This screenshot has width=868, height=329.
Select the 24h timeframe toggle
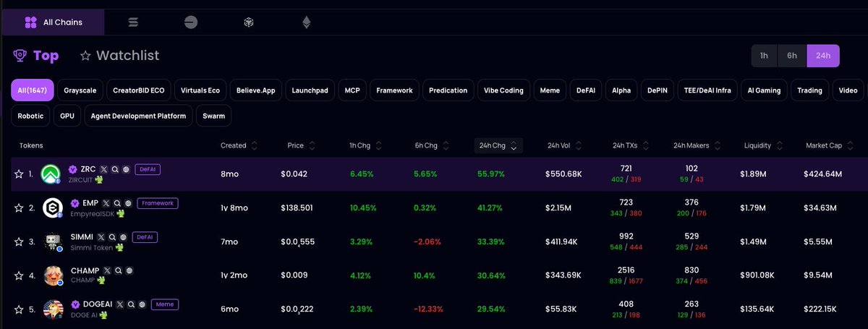click(x=823, y=55)
